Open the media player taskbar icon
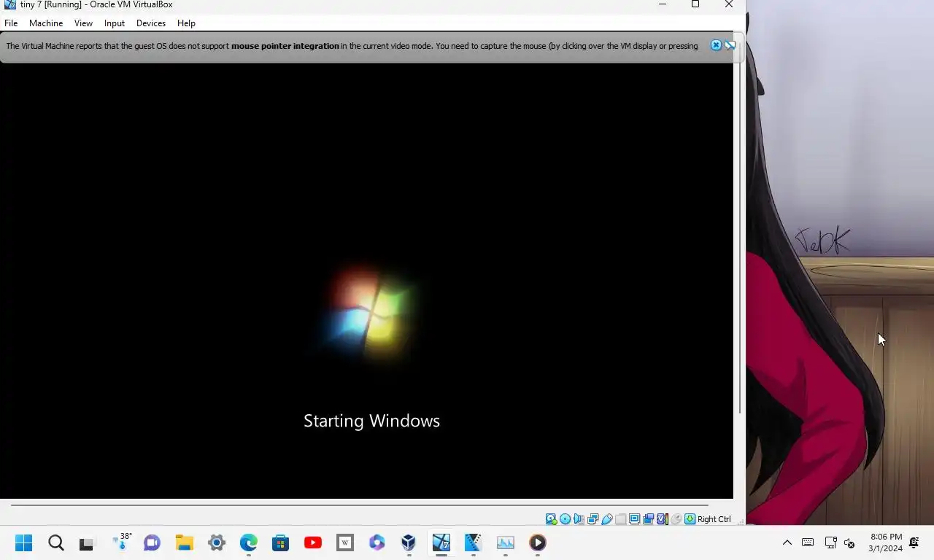 (538, 542)
